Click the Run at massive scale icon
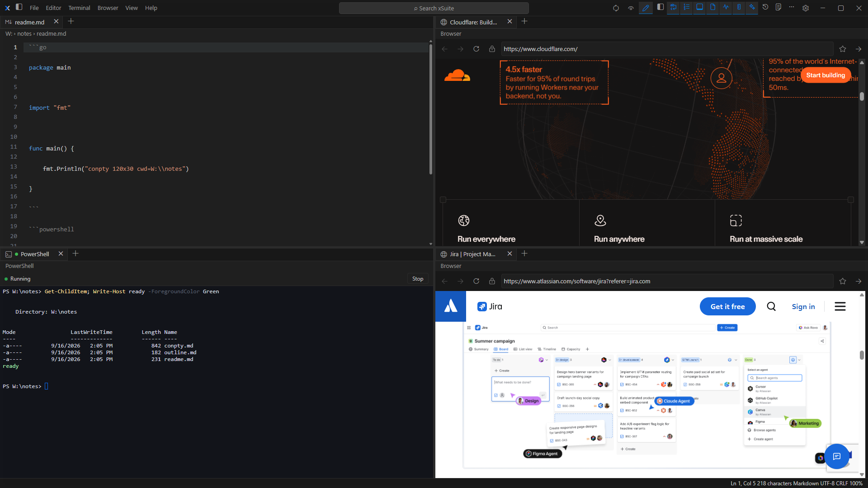Screen dimensions: 868x488 pyautogui.click(x=736, y=221)
